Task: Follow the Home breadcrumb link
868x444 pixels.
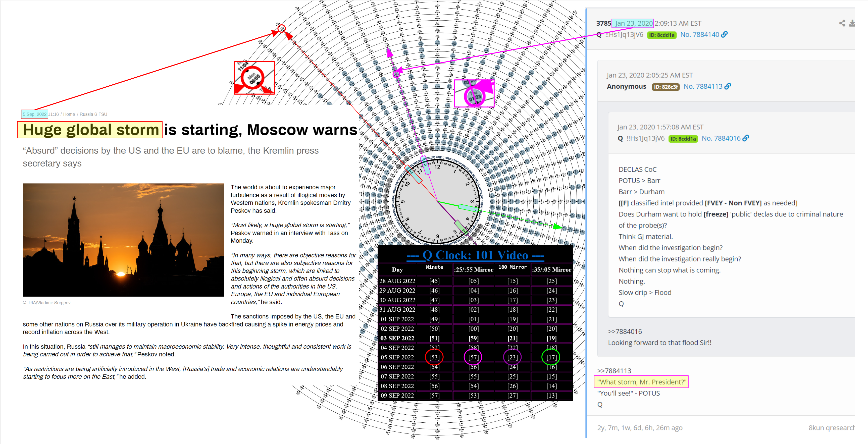Action: 69,114
